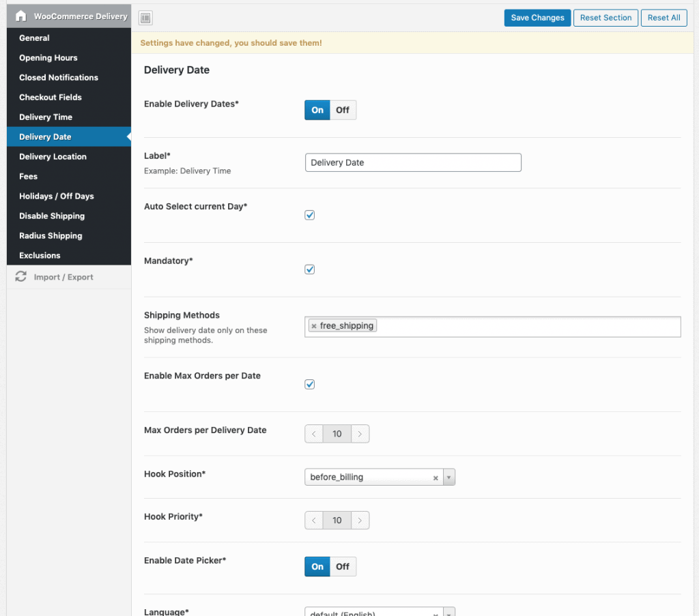Remove the free_shipping tag with its x
Image resolution: width=699 pixels, height=616 pixels.
coord(314,326)
